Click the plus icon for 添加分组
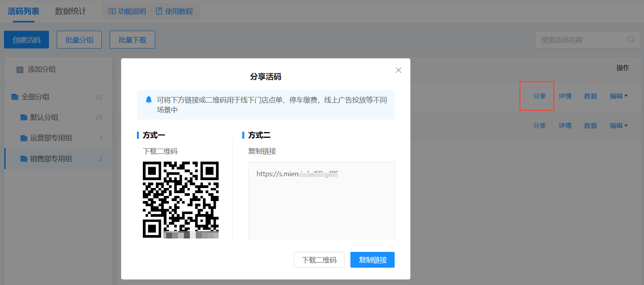Image resolution: width=644 pixels, height=285 pixels. (x=20, y=70)
